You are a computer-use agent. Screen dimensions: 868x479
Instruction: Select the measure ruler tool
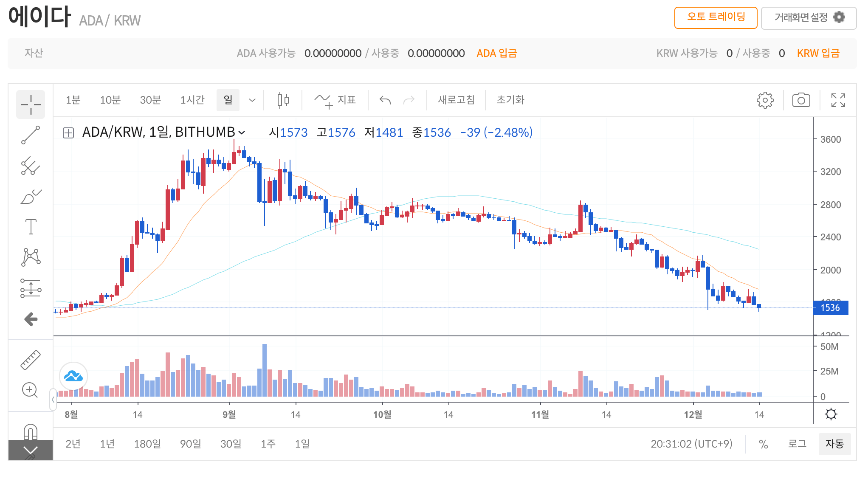click(x=31, y=360)
